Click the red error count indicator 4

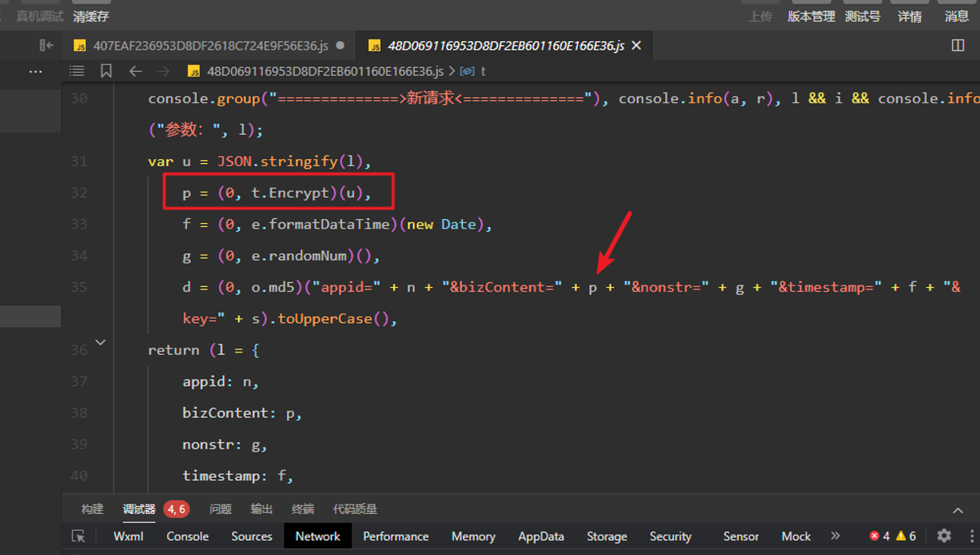879,536
